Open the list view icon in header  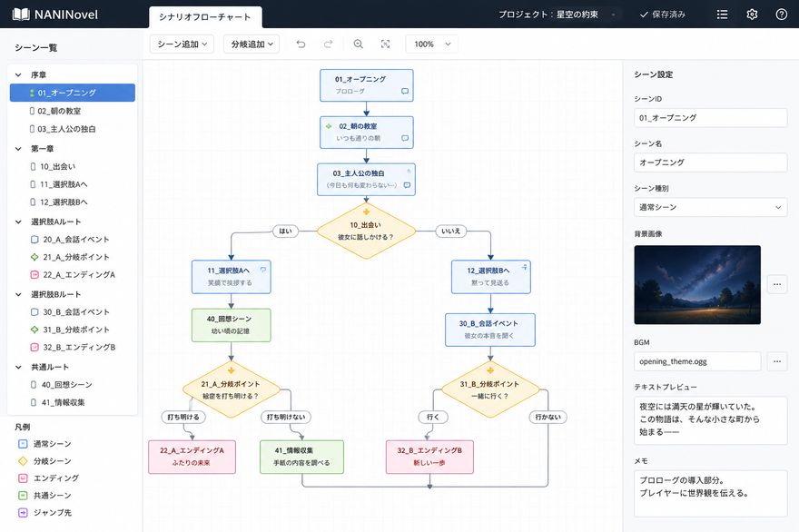click(x=722, y=15)
